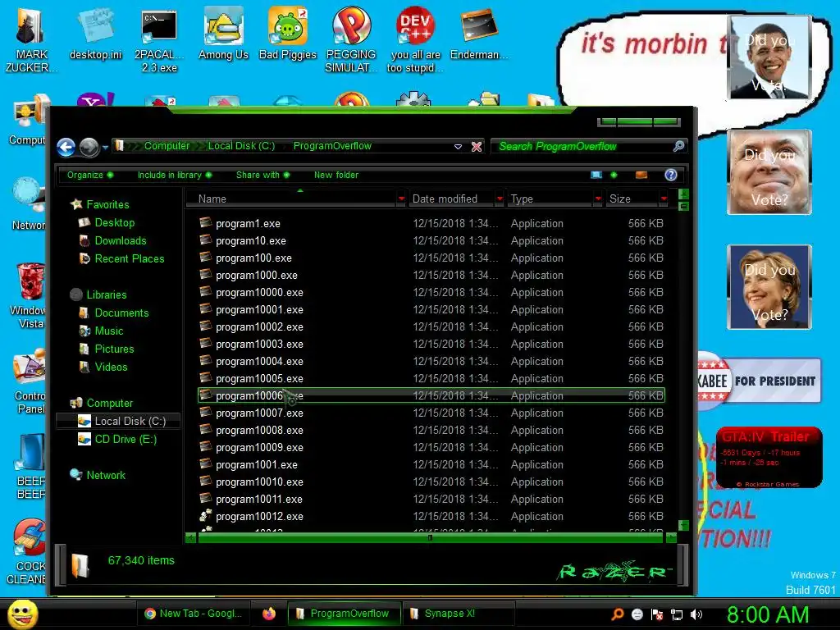Open the smiley face Start button

pyautogui.click(x=22, y=614)
